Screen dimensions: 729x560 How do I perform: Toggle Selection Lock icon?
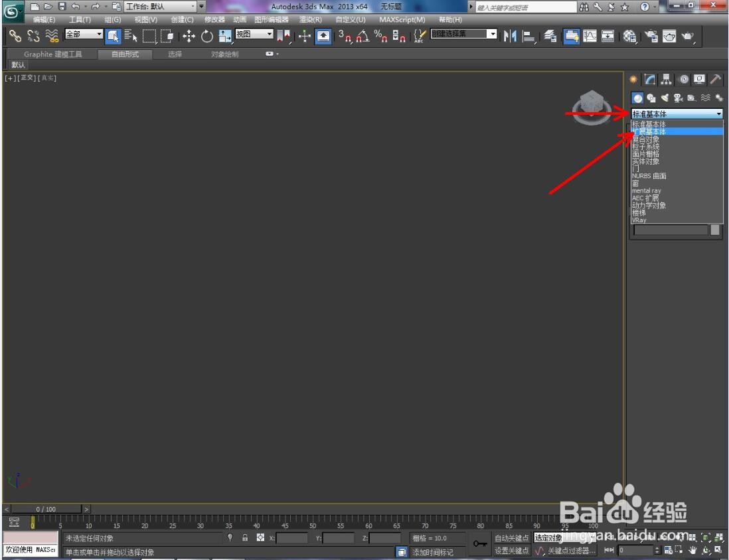[x=245, y=537]
